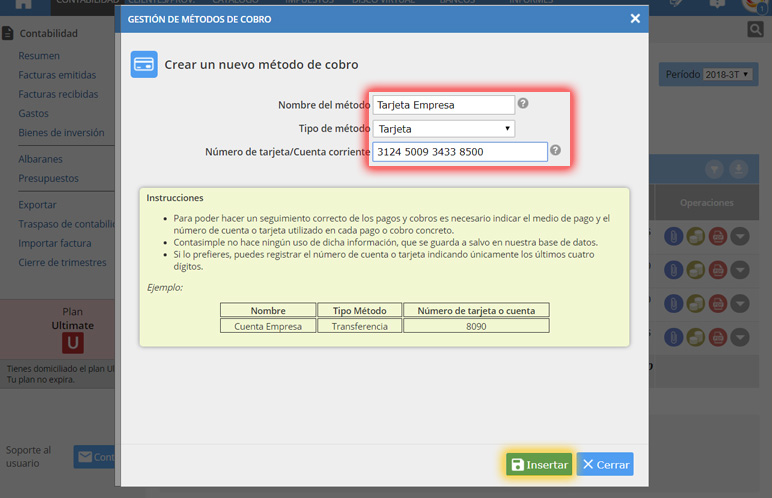This screenshot has width=772, height=498.
Task: Click the card number input field
Action: [x=460, y=152]
